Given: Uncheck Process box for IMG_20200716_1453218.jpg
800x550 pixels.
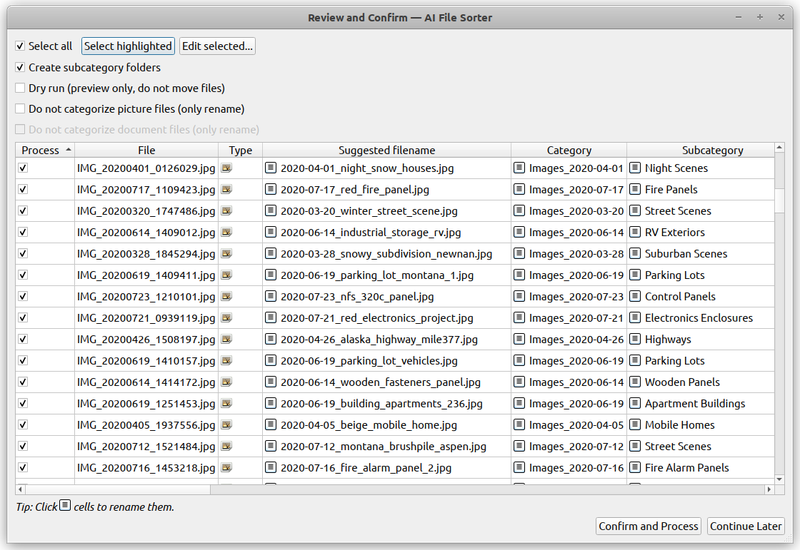Looking at the screenshot, I should click(x=23, y=467).
